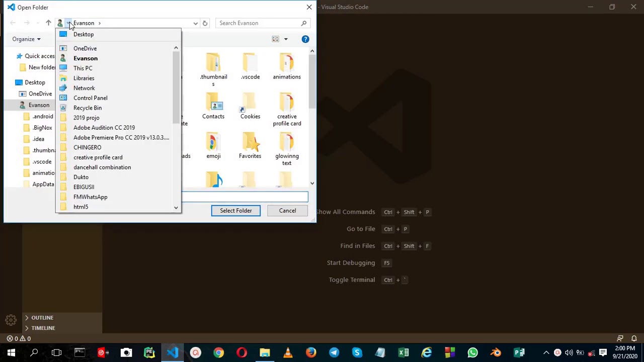Open address bar location dropdown arrow
644x362 pixels.
coord(68,23)
